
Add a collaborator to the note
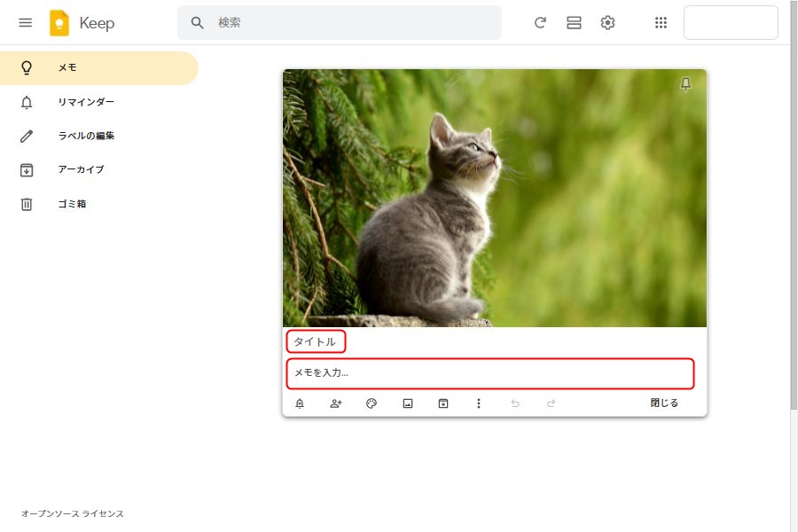pos(336,403)
